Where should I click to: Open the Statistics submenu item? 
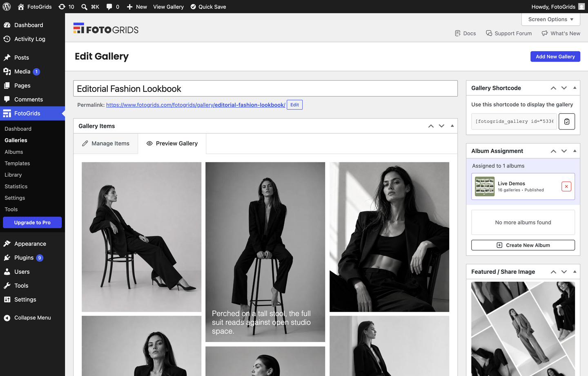click(16, 186)
